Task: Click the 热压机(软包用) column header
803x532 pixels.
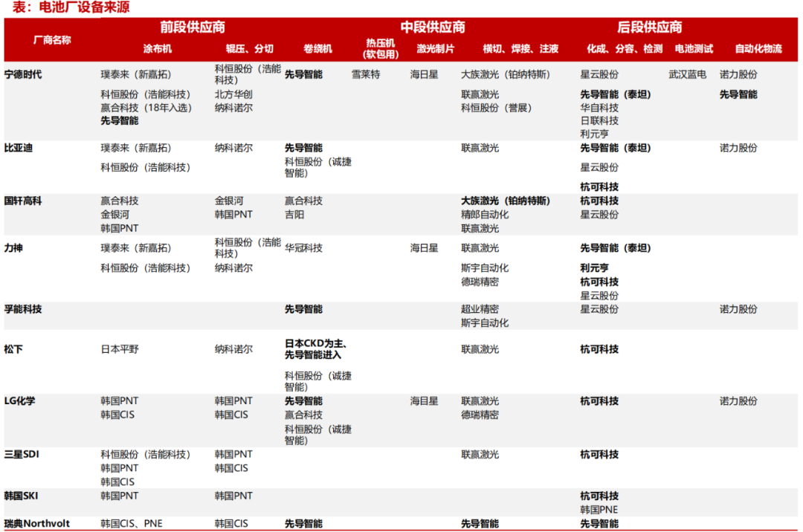Action: point(381,48)
